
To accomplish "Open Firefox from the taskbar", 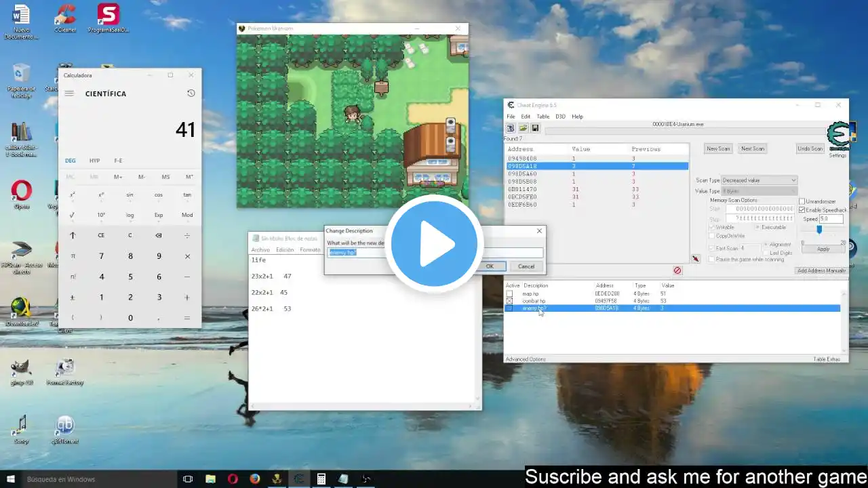I will [x=255, y=479].
